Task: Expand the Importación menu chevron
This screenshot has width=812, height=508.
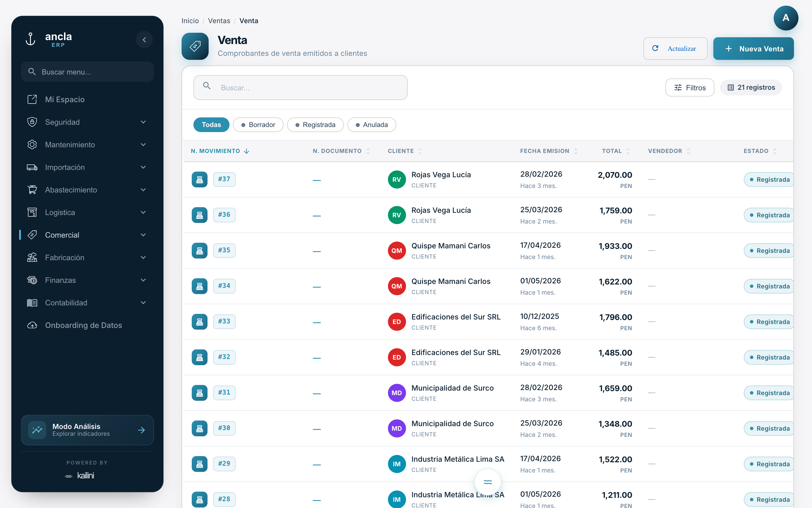Action: coord(143,167)
